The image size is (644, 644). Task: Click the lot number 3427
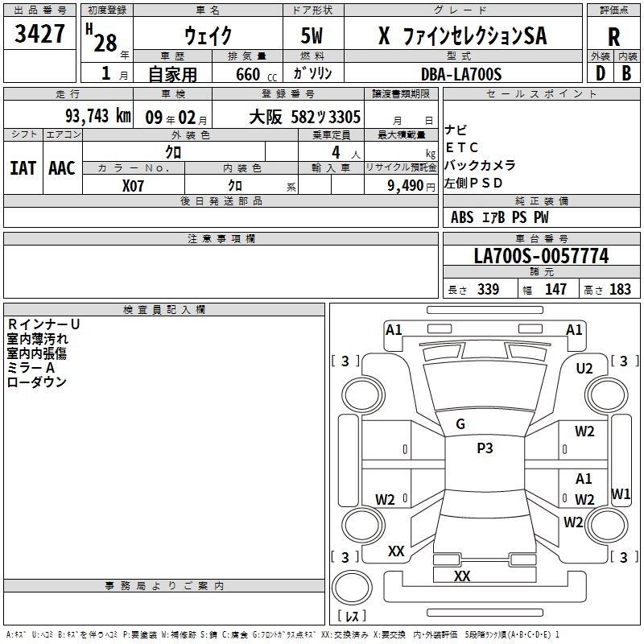coord(40,36)
